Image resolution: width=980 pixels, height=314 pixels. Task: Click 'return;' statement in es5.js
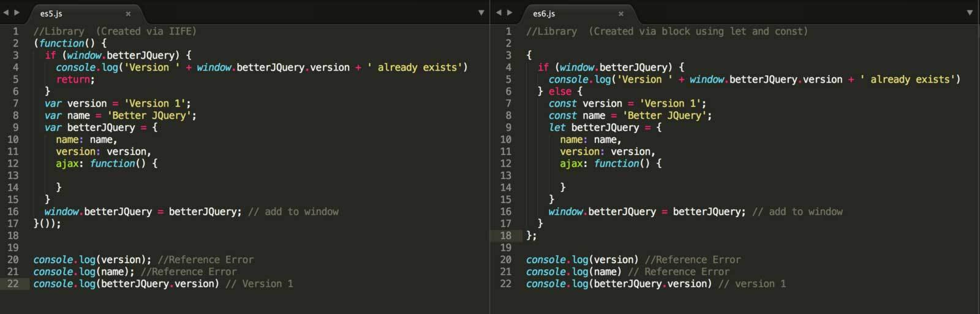75,79
